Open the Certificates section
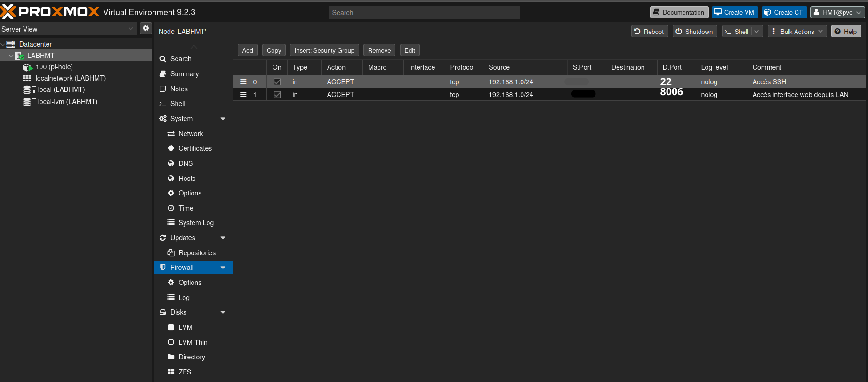This screenshot has width=868, height=382. point(195,148)
